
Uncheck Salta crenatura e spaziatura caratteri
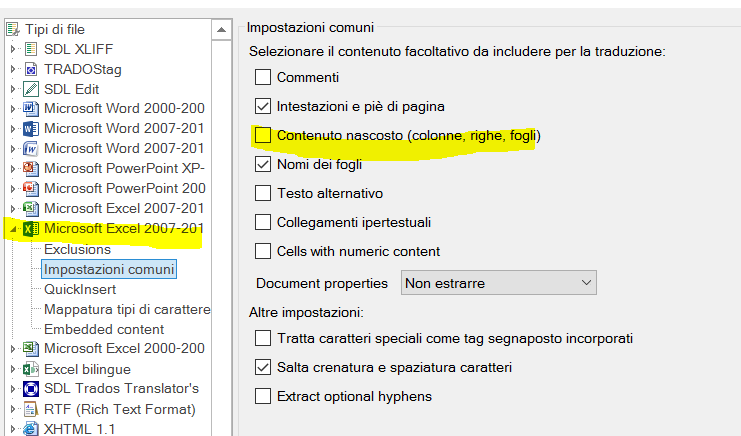click(x=263, y=367)
